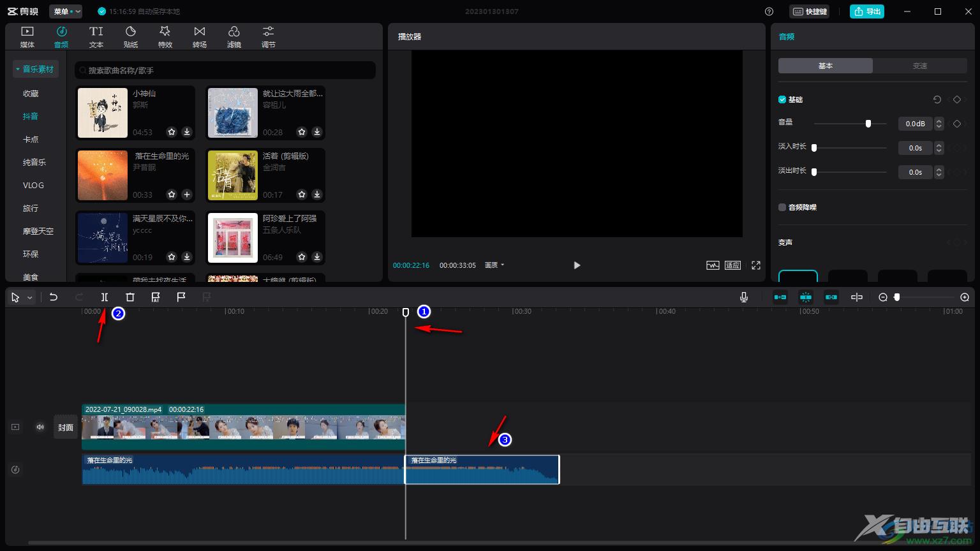Image resolution: width=980 pixels, height=551 pixels.
Task: Select the VLOG music category
Action: pos(33,185)
